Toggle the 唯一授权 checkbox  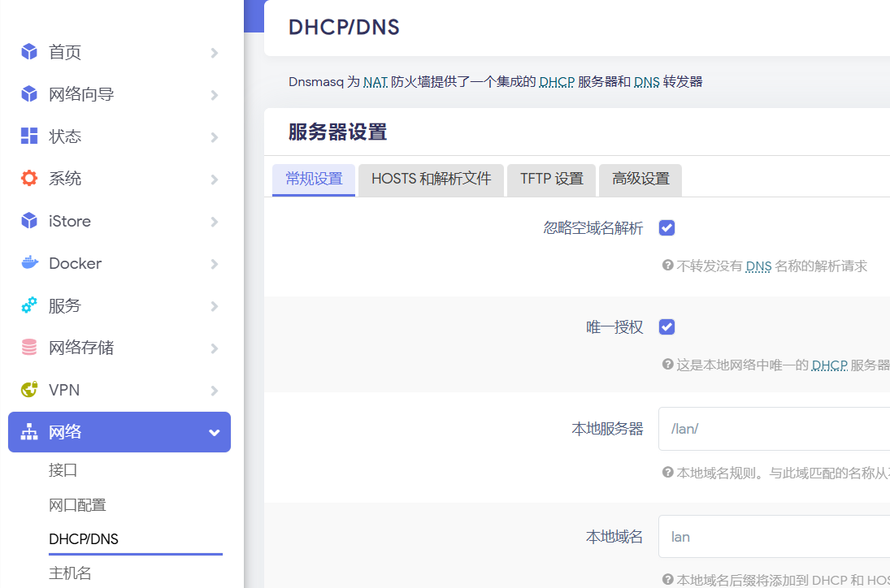point(666,326)
